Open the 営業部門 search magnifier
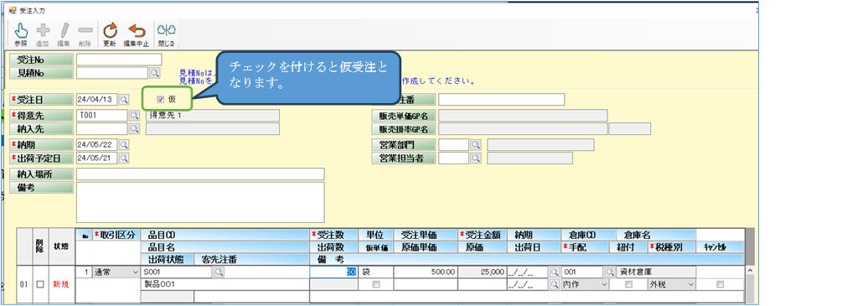The width and height of the screenshot is (868, 306). pyautogui.click(x=476, y=145)
